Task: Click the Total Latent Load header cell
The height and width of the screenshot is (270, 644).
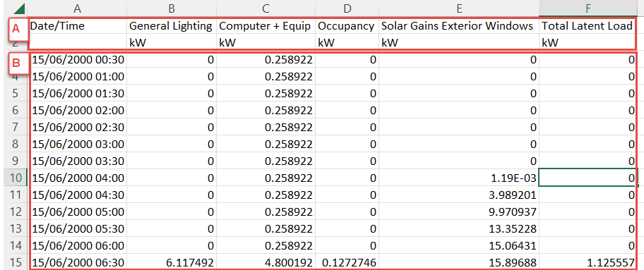Action: (x=588, y=26)
